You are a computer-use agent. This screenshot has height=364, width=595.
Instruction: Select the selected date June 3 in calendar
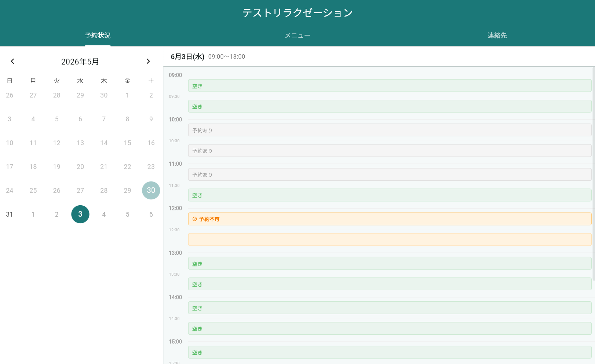click(x=80, y=214)
